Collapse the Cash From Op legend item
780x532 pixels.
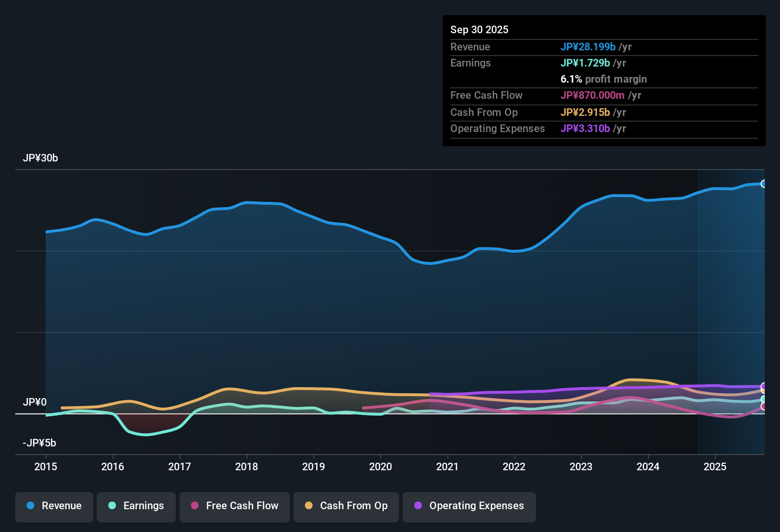(346, 506)
